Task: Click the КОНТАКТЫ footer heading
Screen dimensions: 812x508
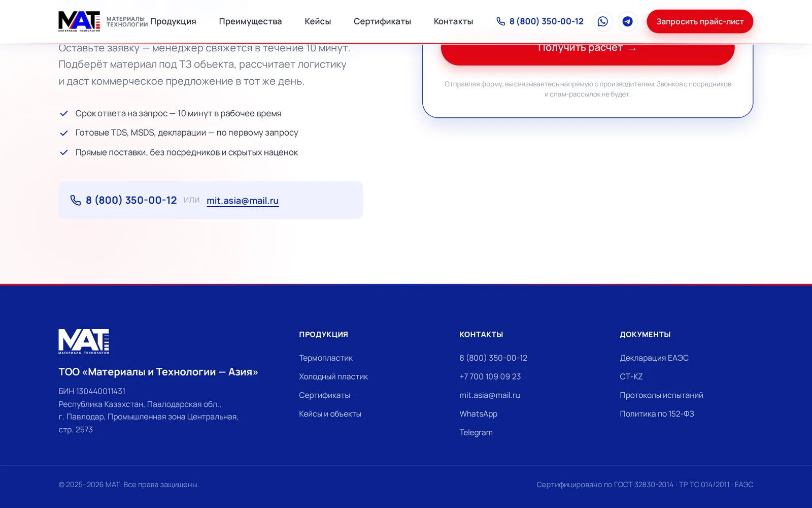Action: click(x=481, y=334)
